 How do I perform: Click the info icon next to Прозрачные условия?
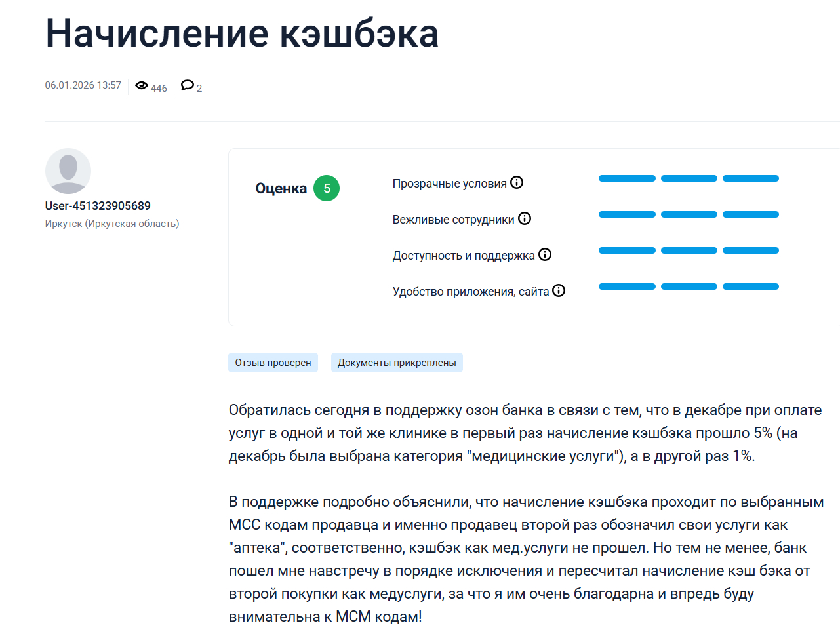coord(517,182)
